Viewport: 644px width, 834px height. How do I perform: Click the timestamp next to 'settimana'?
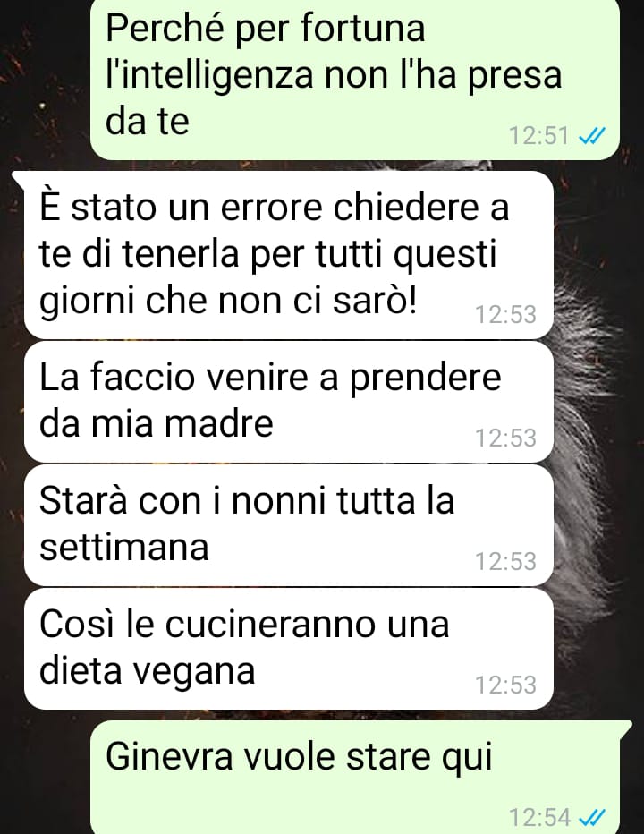[505, 561]
